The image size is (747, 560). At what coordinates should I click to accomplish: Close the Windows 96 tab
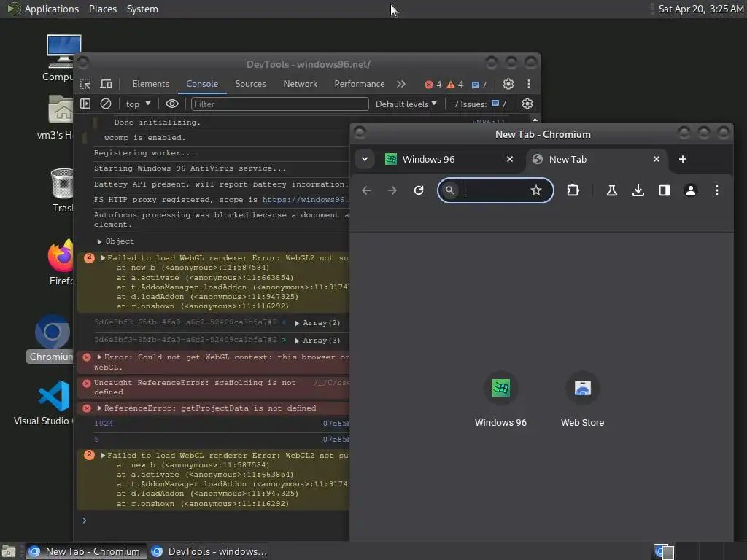tap(510, 159)
